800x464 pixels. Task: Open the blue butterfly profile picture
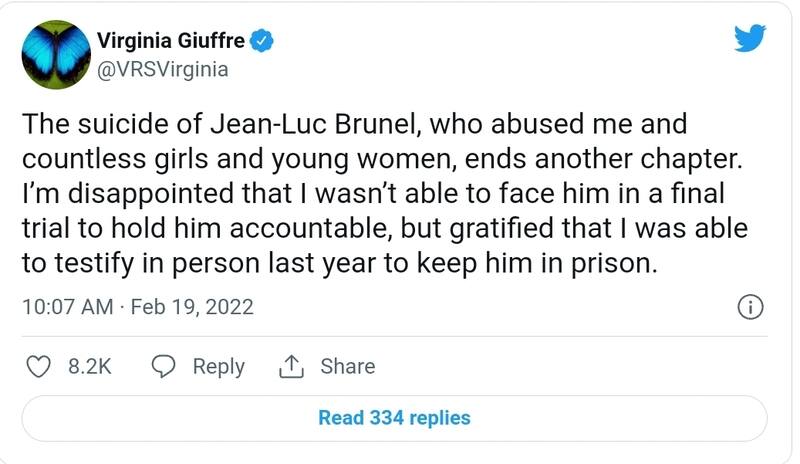pyautogui.click(x=52, y=52)
